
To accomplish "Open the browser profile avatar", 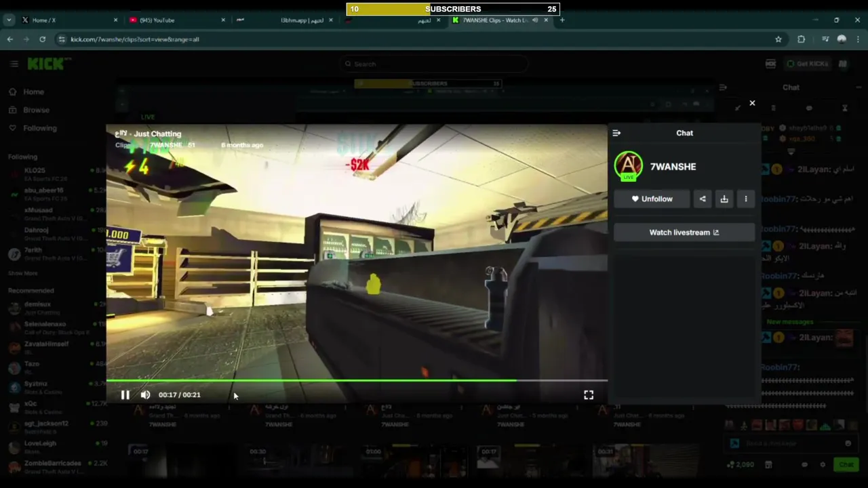I will coord(842,39).
